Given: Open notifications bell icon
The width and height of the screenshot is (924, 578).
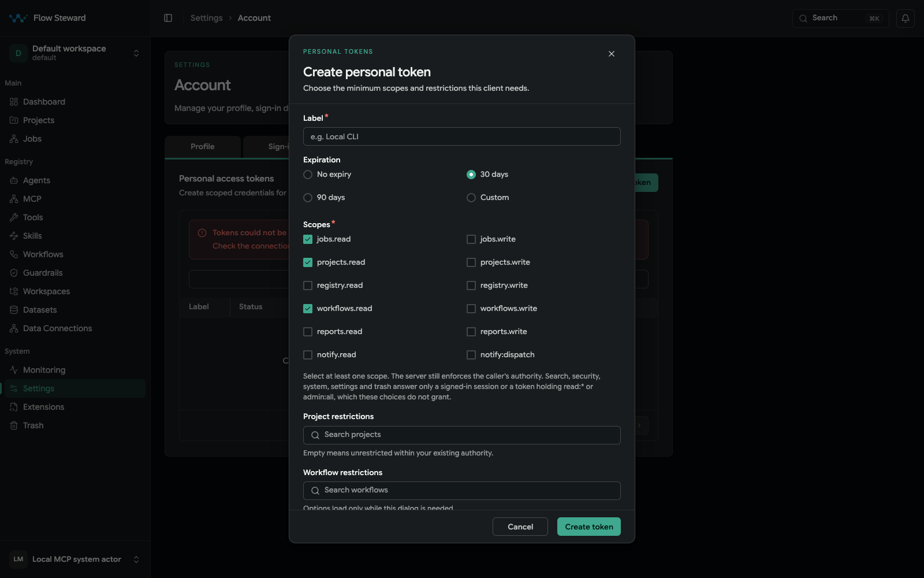Looking at the screenshot, I should click(x=906, y=18).
